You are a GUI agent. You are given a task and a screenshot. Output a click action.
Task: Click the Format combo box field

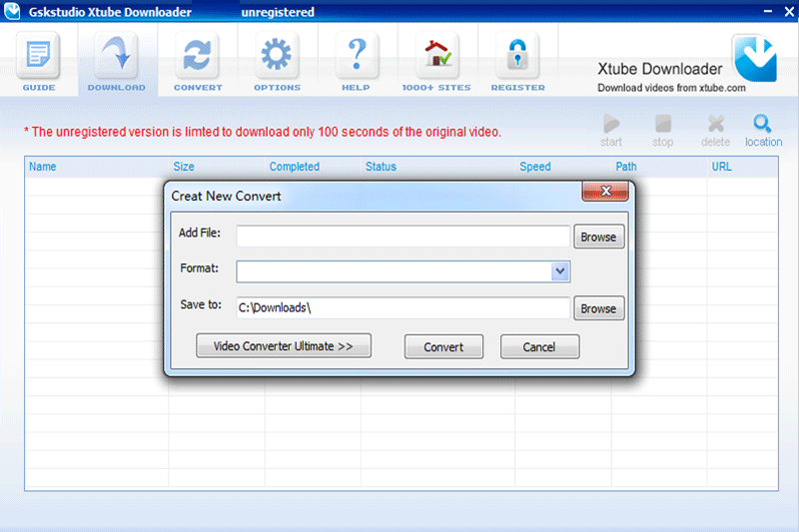coord(403,271)
